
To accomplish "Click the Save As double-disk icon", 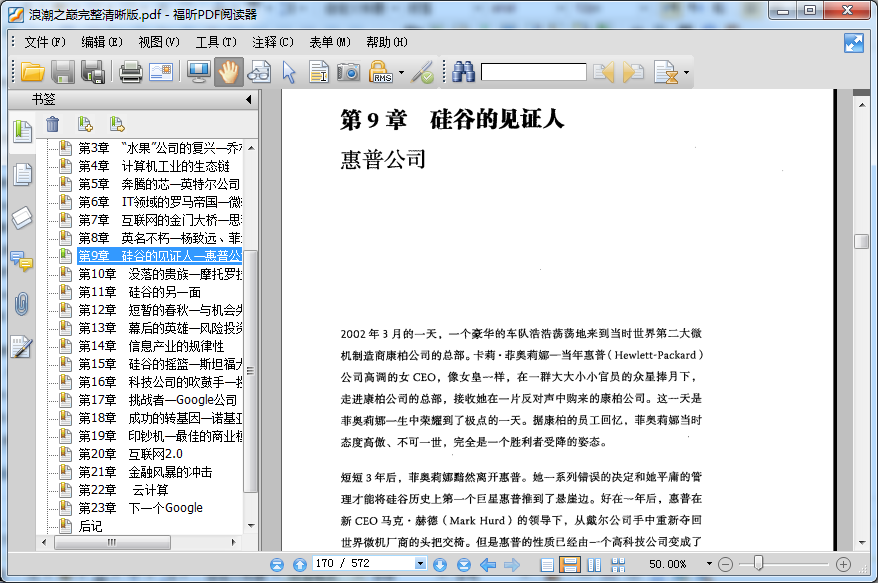I will click(93, 72).
